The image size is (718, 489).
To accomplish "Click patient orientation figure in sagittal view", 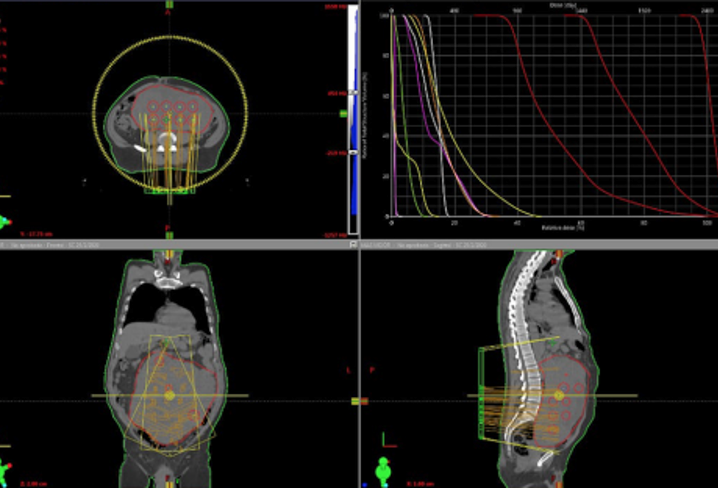I will pos(384,470).
